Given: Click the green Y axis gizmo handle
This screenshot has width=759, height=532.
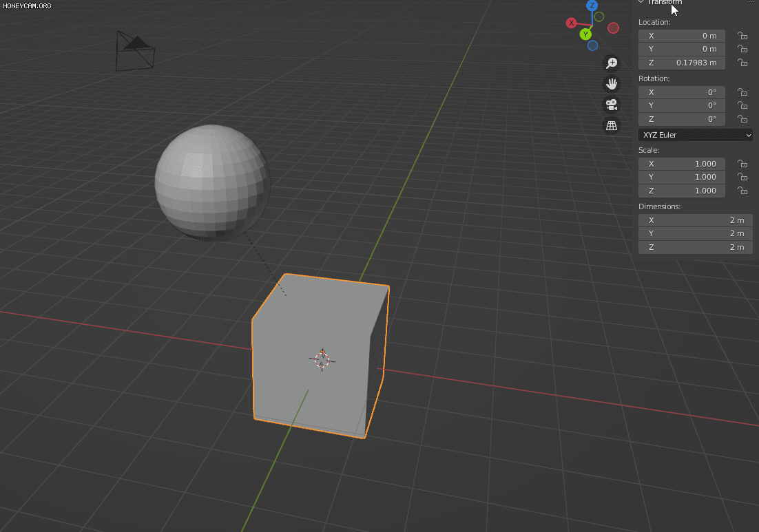Looking at the screenshot, I should coord(585,34).
